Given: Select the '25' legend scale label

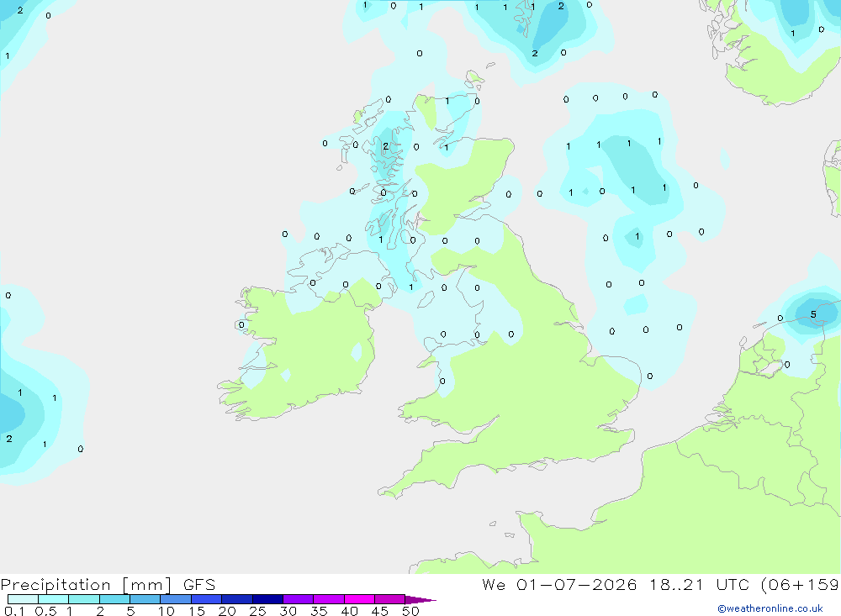Looking at the screenshot, I should (257, 611).
